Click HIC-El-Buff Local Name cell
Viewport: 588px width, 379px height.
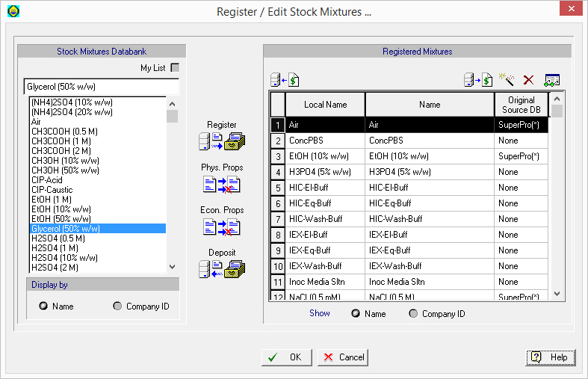click(x=325, y=188)
